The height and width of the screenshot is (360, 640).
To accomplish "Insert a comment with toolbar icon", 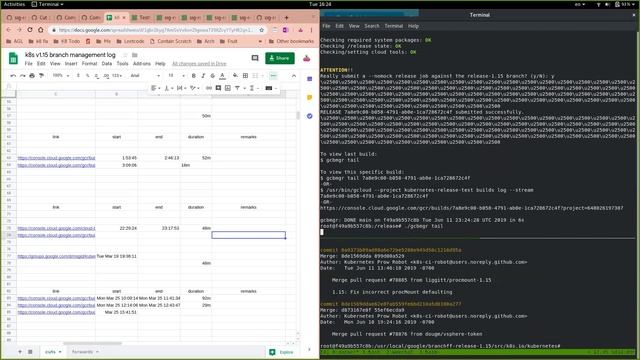I will 218,88.
